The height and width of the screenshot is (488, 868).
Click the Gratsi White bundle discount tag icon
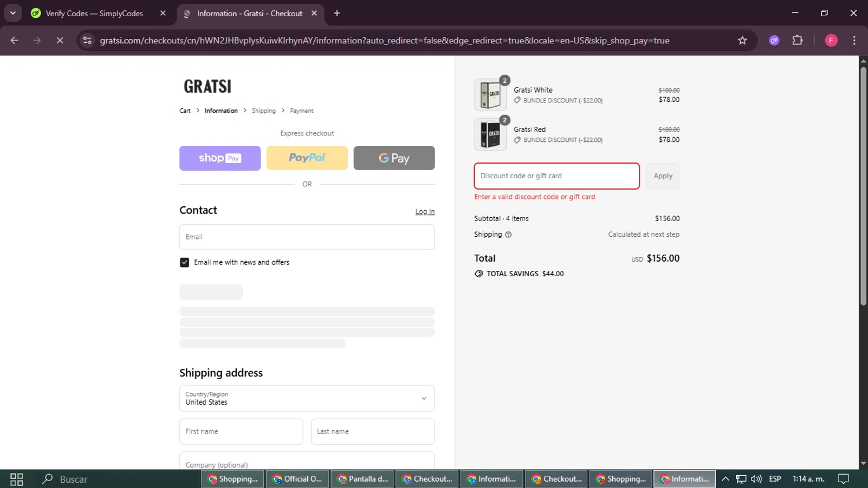(517, 100)
